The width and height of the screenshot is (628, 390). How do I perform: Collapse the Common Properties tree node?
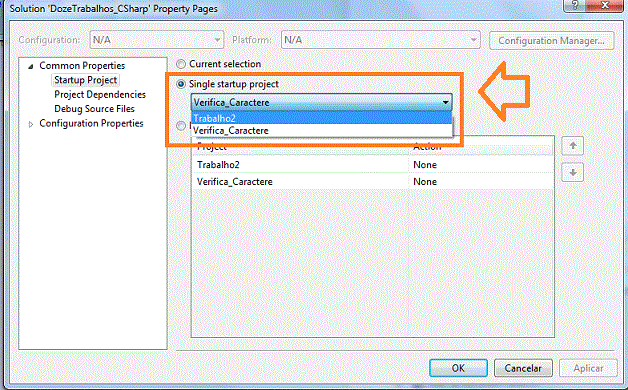30,66
